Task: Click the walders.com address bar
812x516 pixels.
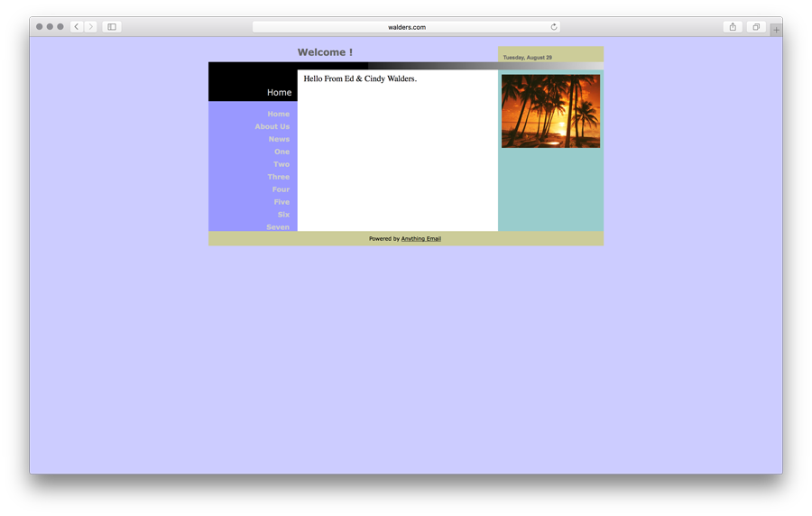Action: 406,27
